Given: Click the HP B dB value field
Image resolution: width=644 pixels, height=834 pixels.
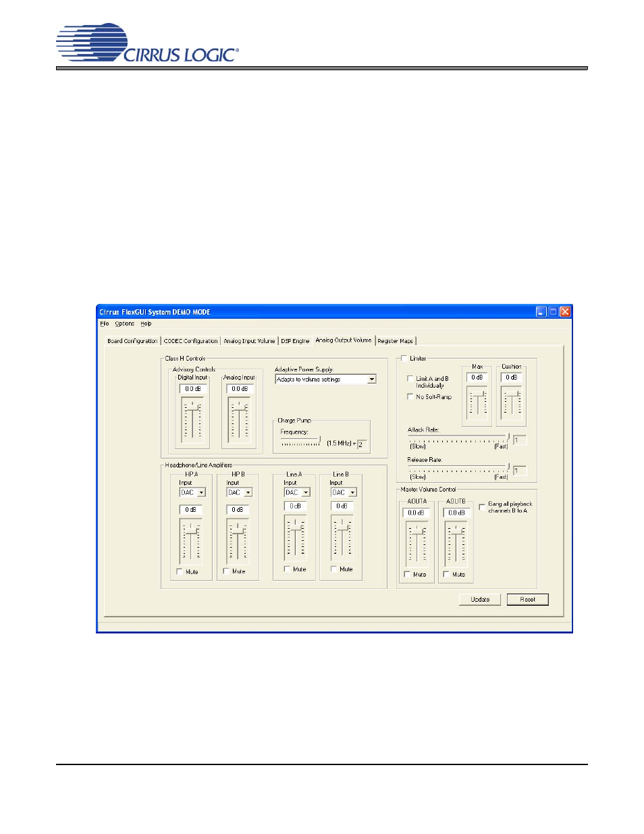Looking at the screenshot, I should tap(238, 510).
